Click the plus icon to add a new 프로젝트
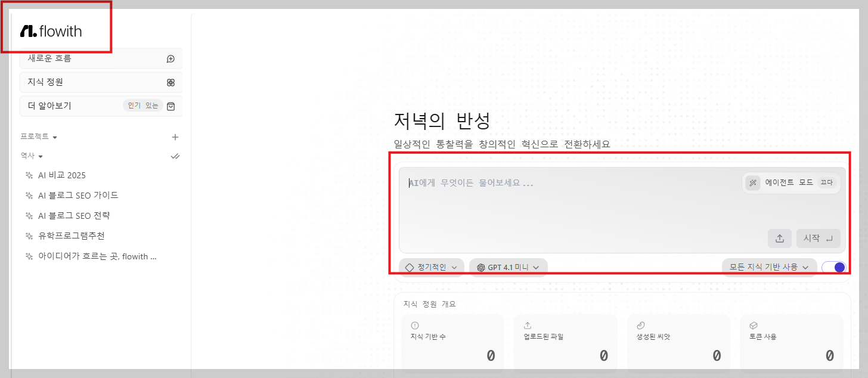 pyautogui.click(x=175, y=137)
